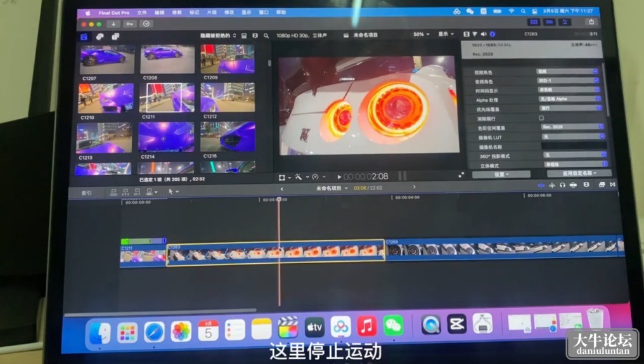Toggle the 消除隔行 checkbox

click(x=541, y=118)
